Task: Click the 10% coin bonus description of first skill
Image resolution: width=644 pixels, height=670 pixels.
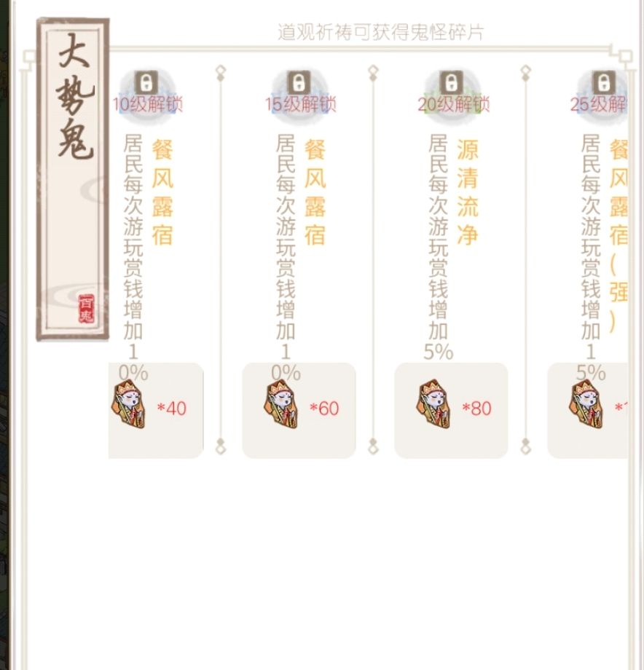Action: (133, 258)
